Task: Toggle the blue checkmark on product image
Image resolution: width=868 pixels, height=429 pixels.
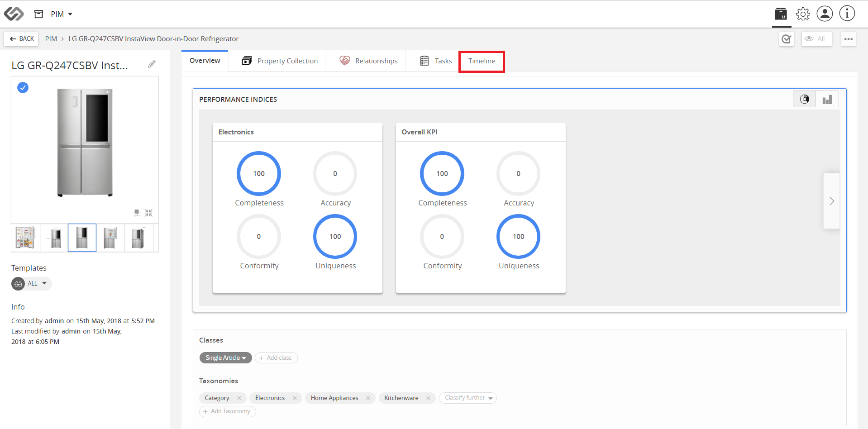Action: (23, 87)
